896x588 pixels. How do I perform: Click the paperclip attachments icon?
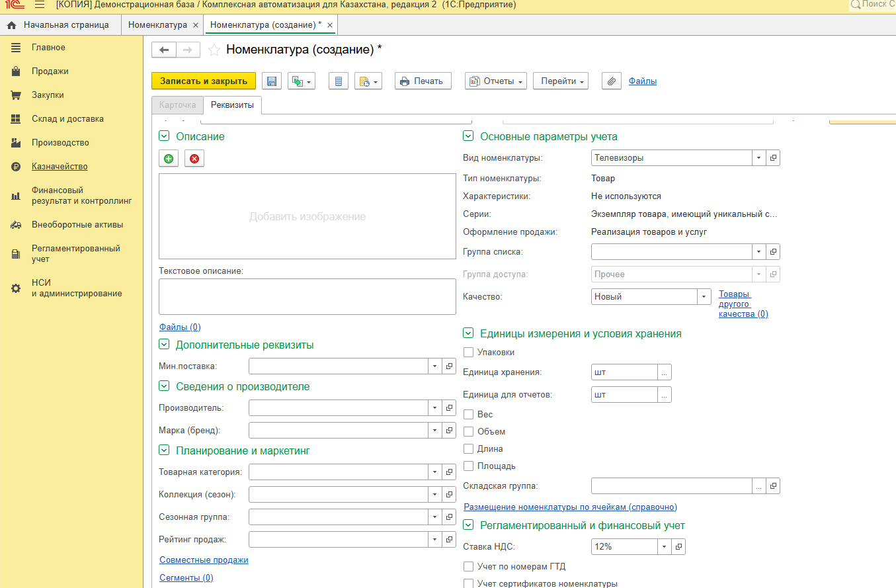[x=612, y=81]
